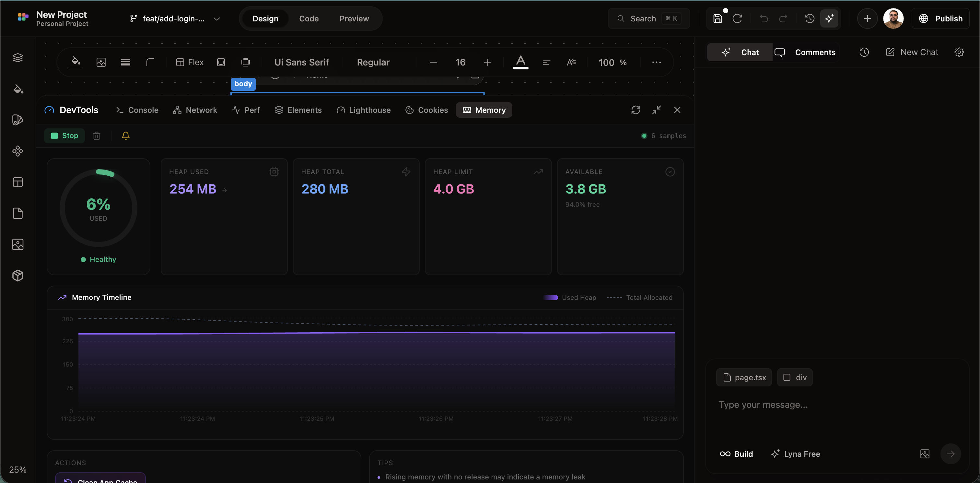Open the Lighthouse tab
This screenshot has height=483, width=980.
[x=364, y=110]
